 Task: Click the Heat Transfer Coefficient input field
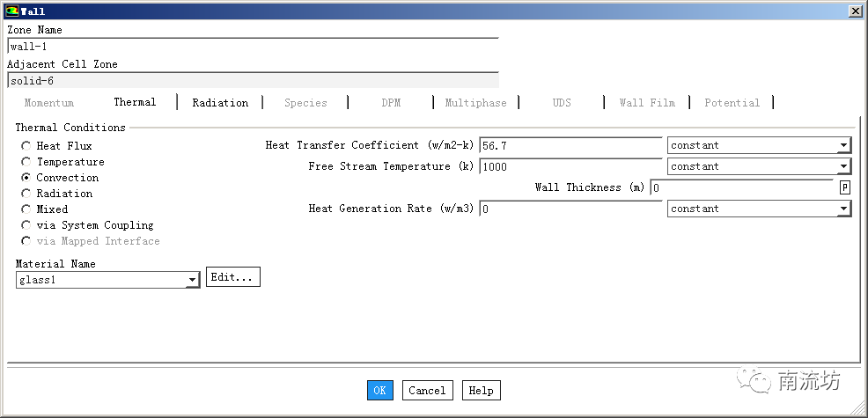[570, 145]
